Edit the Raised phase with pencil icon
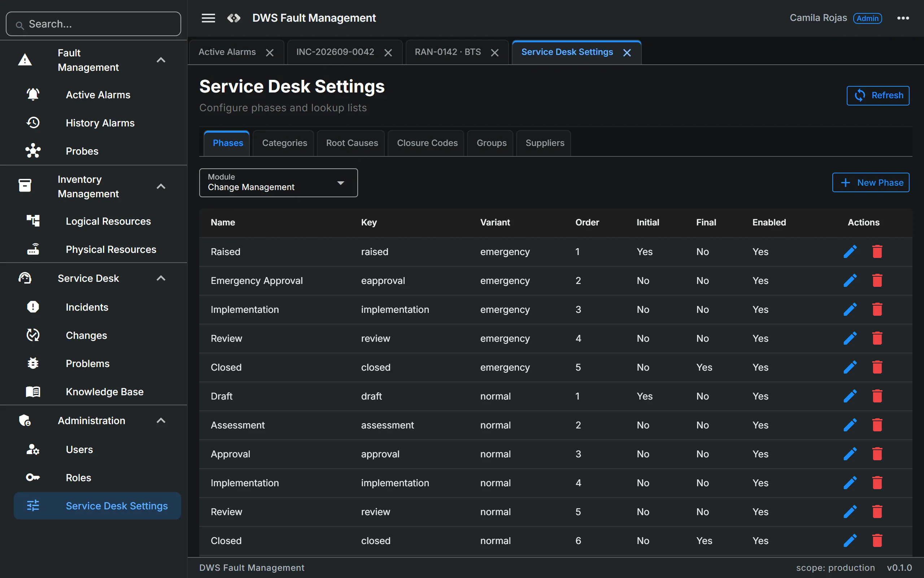Screen dimensions: 924x578 (x=850, y=251)
